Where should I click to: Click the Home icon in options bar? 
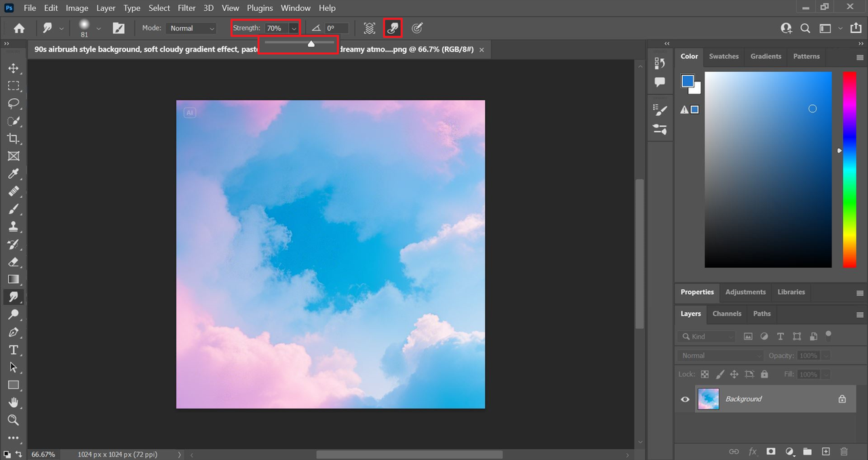point(19,28)
